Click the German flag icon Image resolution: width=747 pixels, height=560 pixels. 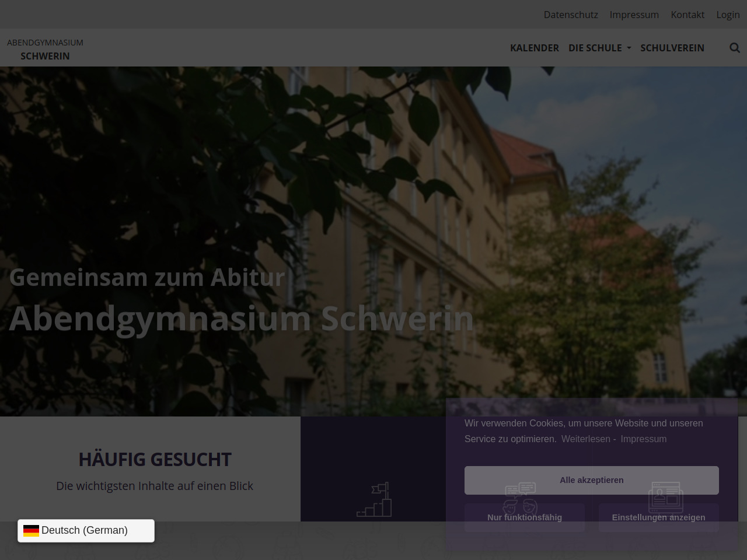pyautogui.click(x=31, y=530)
